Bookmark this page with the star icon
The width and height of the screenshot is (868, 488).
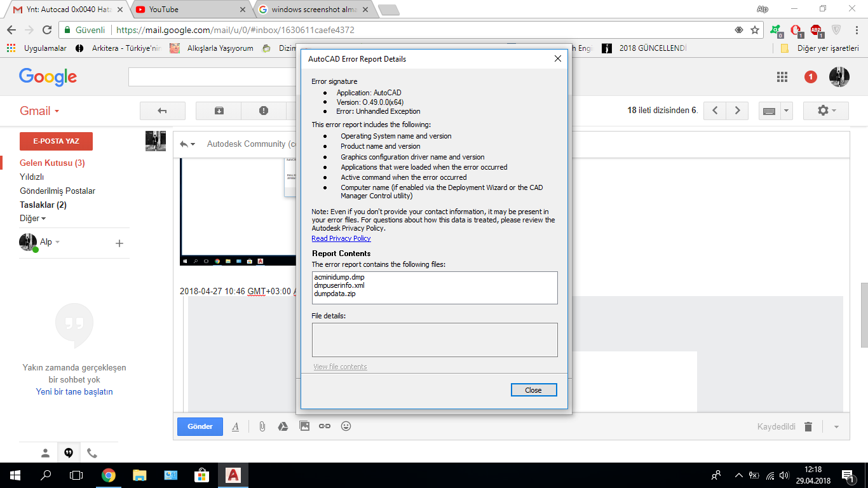[x=755, y=30]
